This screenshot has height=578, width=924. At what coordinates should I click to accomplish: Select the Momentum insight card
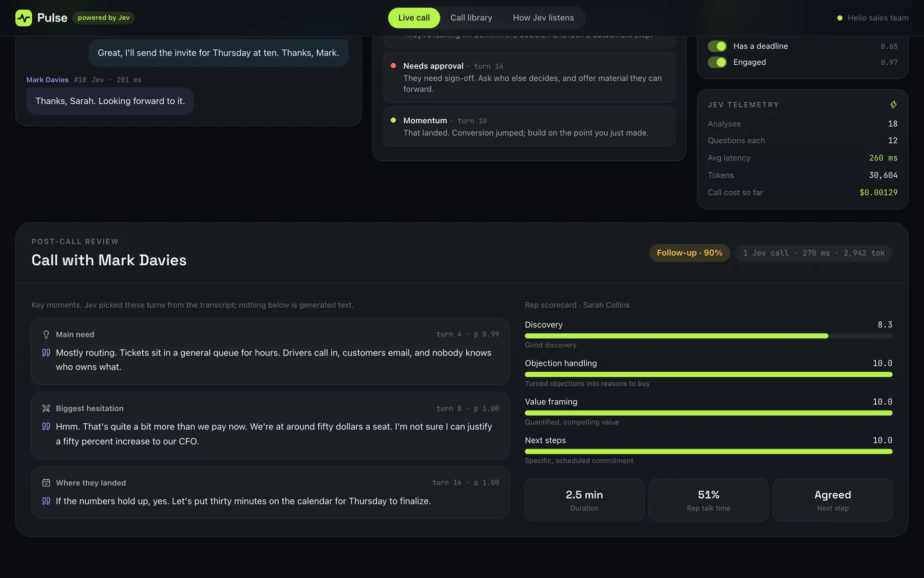529,127
